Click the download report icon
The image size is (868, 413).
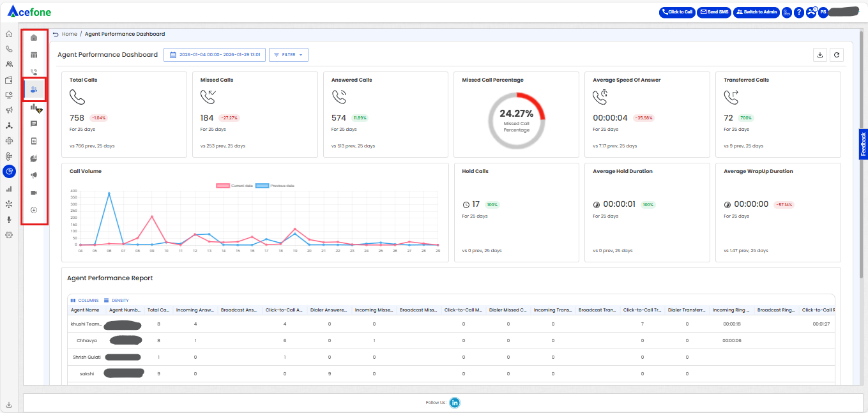(820, 55)
